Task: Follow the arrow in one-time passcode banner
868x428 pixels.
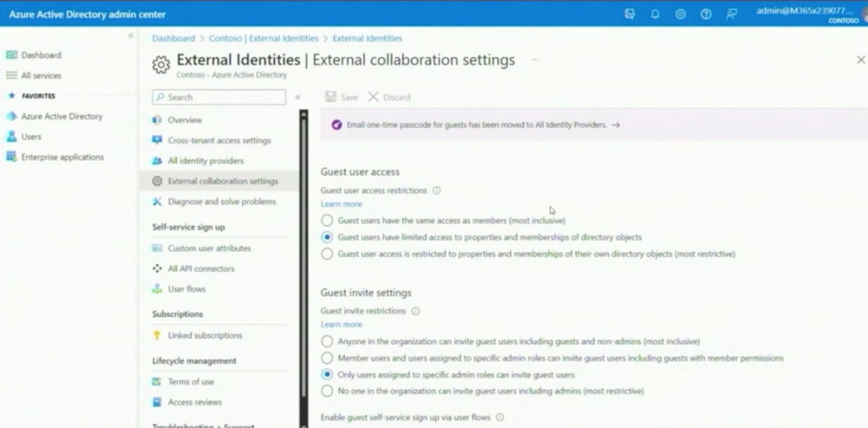Action: pos(615,125)
